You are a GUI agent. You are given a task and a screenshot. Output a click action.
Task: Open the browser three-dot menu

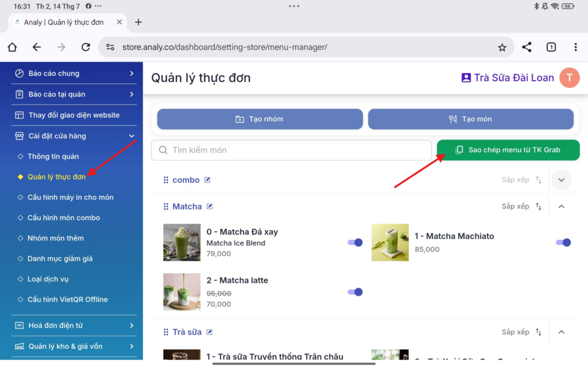[x=575, y=47]
